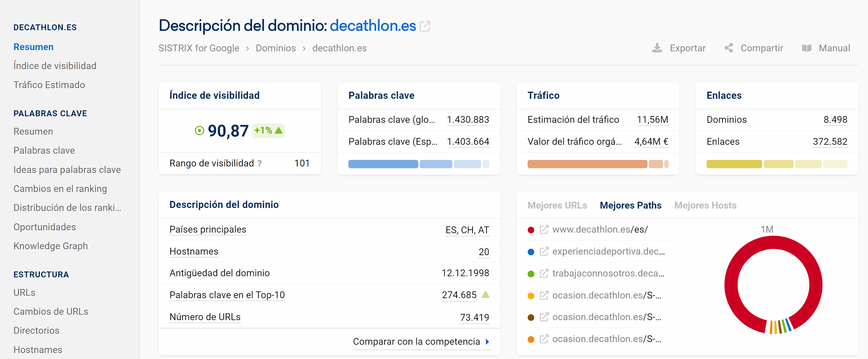Viewport: 868px width, 359px height.
Task: Switch to the Mejores URLs tab
Action: point(557,205)
